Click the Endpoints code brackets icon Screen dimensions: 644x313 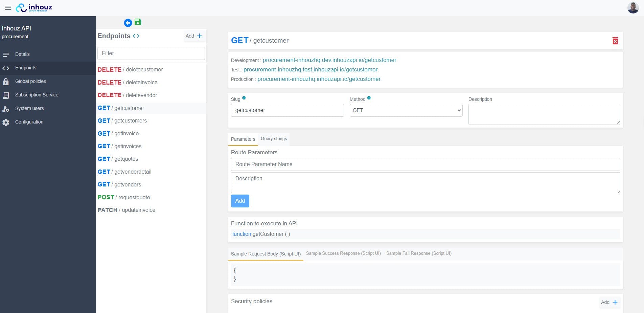pos(136,36)
